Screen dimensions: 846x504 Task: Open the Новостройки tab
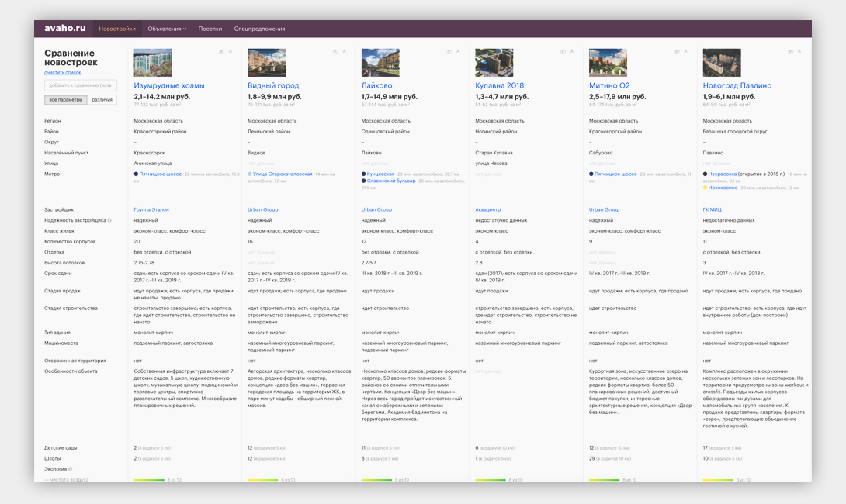117,29
